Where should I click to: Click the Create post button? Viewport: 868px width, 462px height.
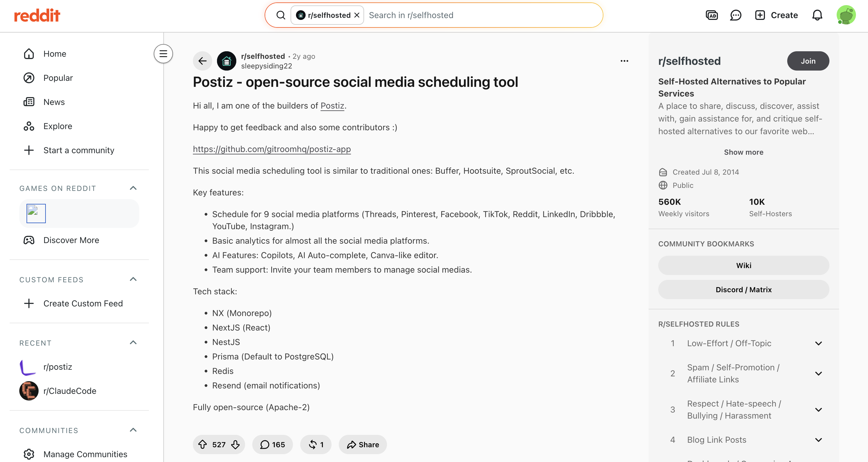click(776, 15)
